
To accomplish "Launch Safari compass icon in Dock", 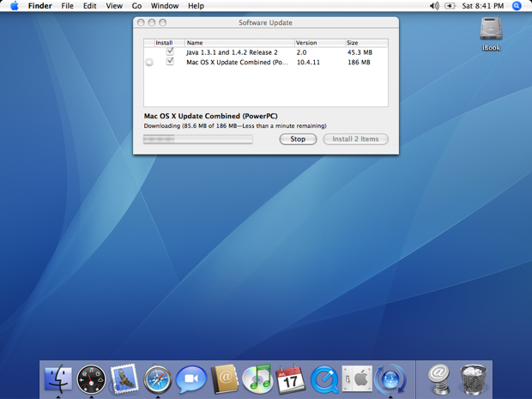I will (157, 379).
